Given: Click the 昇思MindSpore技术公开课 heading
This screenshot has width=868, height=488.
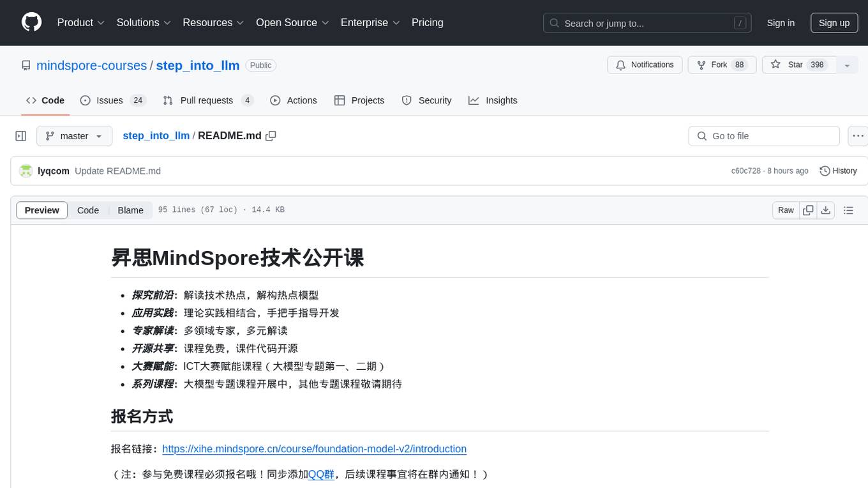Looking at the screenshot, I should point(237,258).
